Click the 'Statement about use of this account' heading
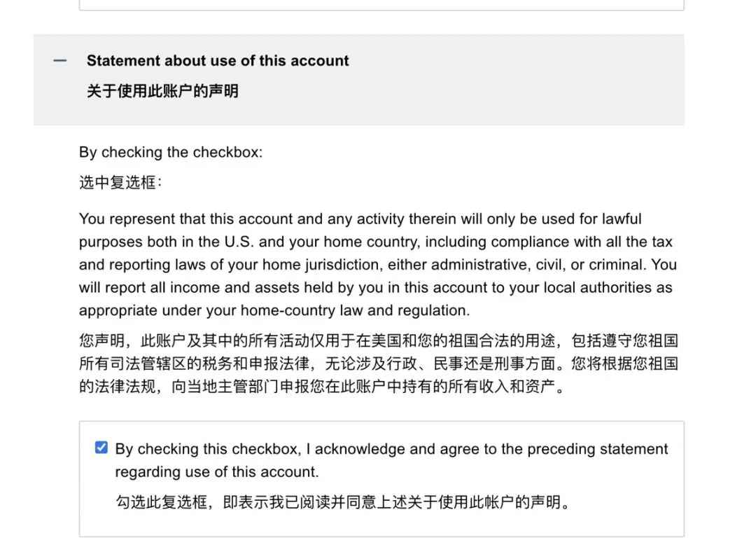This screenshot has width=756, height=545. pyautogui.click(x=218, y=61)
